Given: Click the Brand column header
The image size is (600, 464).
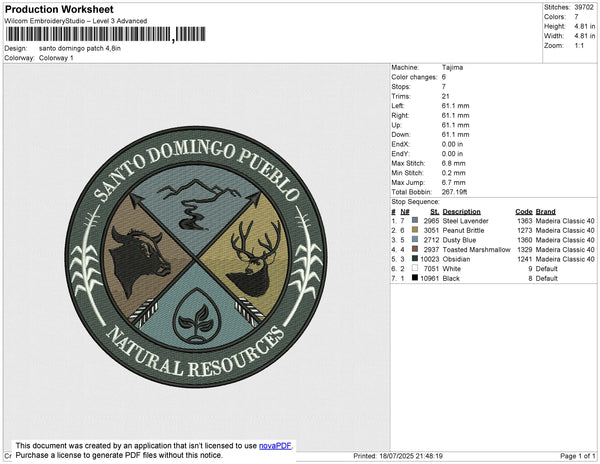Looking at the screenshot, I should click(x=546, y=212).
